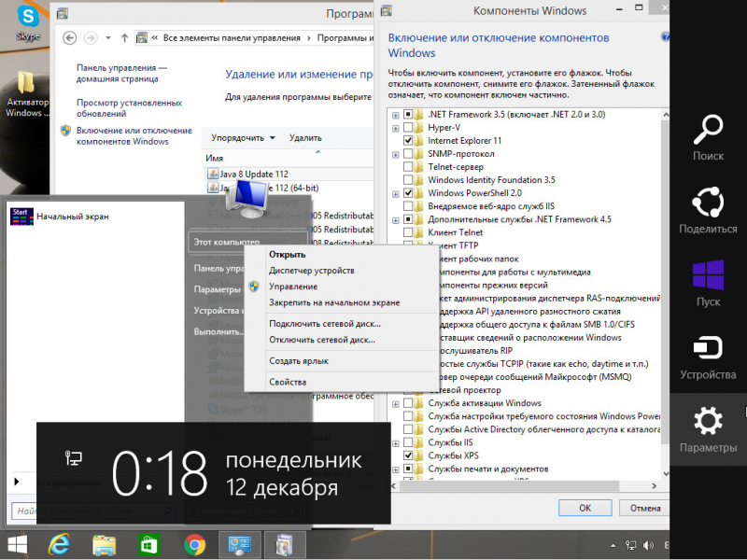Switch to Control Panel taskbar window

pos(240,545)
